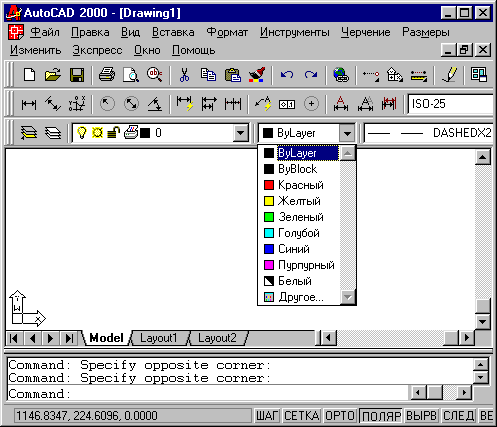Collapse the ByLayer color dropdown arrow
This screenshot has height=427, width=497.
coord(347,133)
